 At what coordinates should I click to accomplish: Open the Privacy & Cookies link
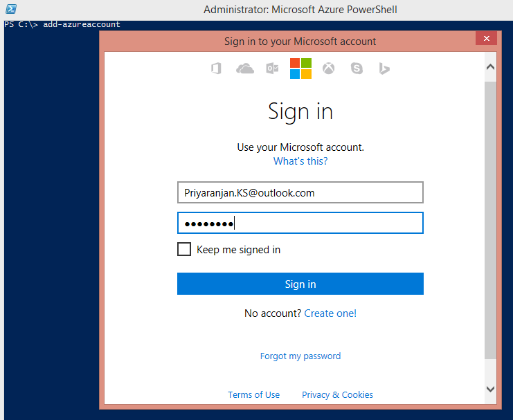pos(337,395)
